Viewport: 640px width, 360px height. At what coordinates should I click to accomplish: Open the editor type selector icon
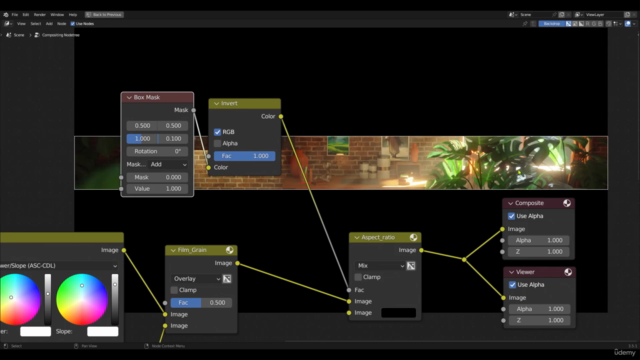pos(8,24)
